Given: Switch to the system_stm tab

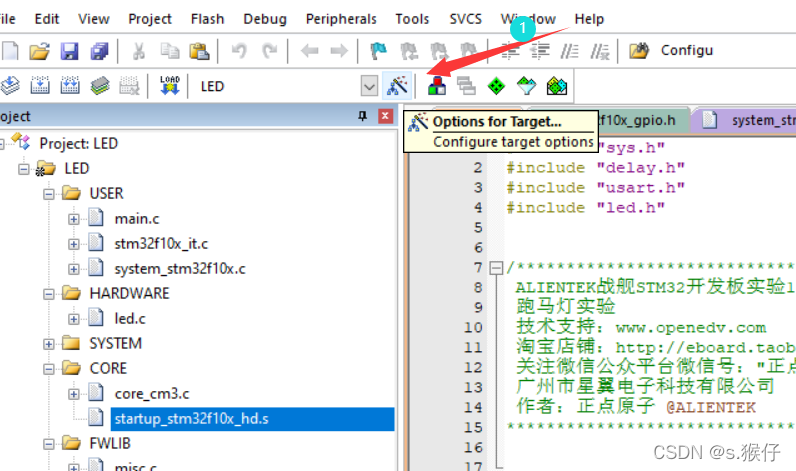Looking at the screenshot, I should pos(746,120).
